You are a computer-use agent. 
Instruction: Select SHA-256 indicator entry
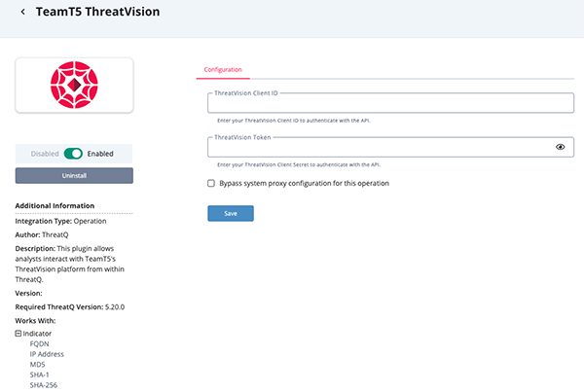coord(44,387)
